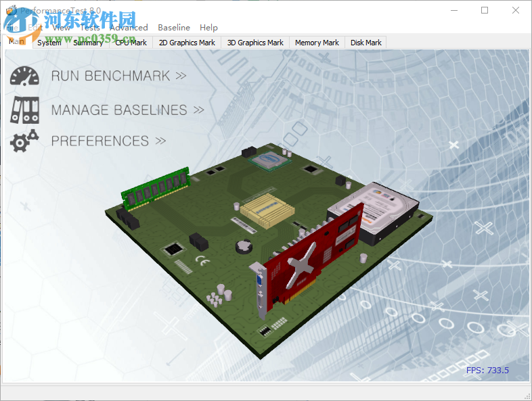The width and height of the screenshot is (532, 401).
Task: Open the 3D Graphics Mark tab
Action: [x=255, y=43]
